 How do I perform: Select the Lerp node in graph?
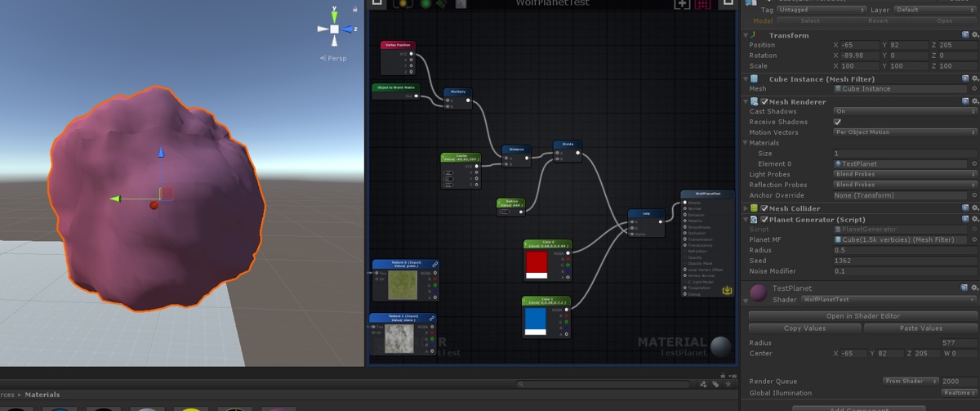[646, 223]
